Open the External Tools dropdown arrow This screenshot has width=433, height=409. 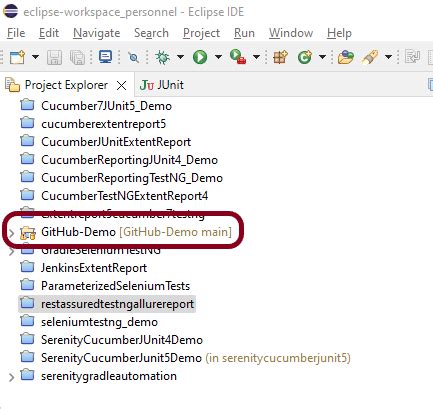[256, 57]
